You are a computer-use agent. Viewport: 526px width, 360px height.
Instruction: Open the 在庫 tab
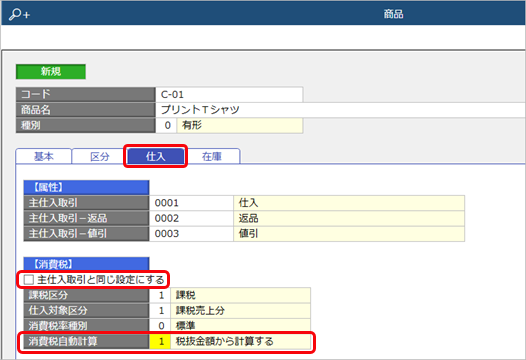tap(212, 156)
